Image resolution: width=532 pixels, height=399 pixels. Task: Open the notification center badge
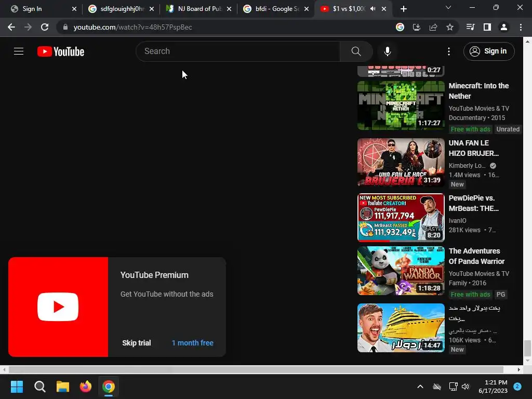(x=517, y=387)
